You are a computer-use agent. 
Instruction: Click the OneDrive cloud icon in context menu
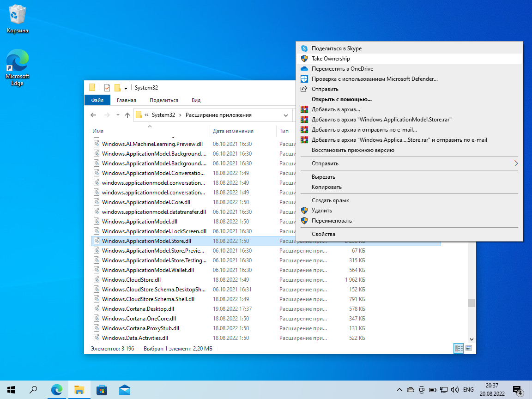(304, 69)
